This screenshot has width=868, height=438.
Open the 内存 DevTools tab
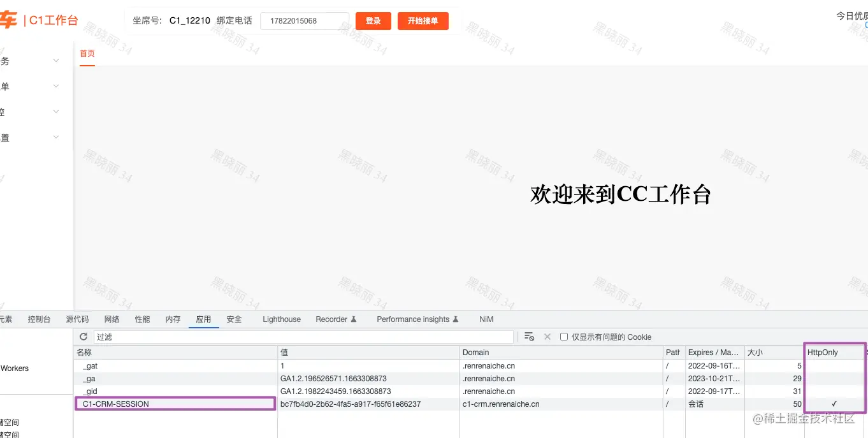[173, 319]
